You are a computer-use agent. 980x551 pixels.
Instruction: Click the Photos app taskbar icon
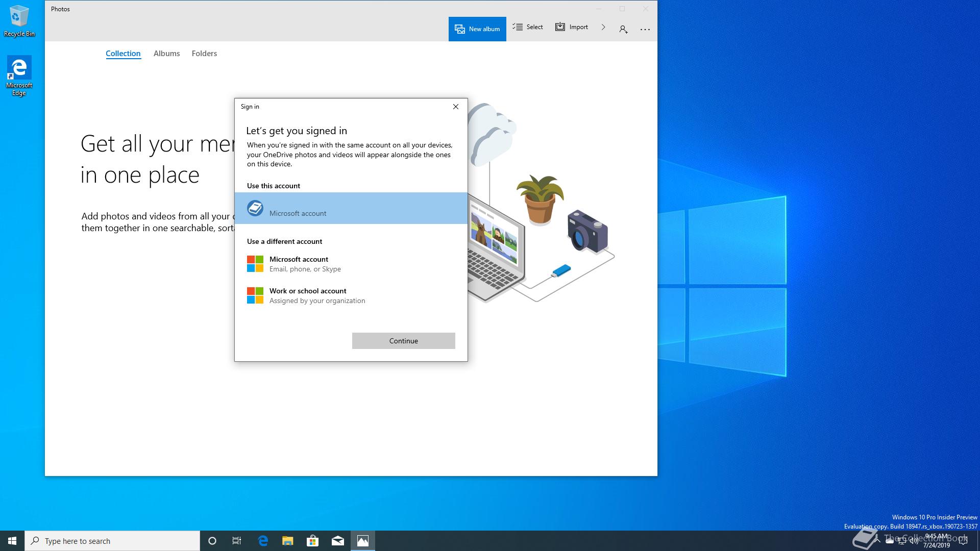click(x=363, y=541)
